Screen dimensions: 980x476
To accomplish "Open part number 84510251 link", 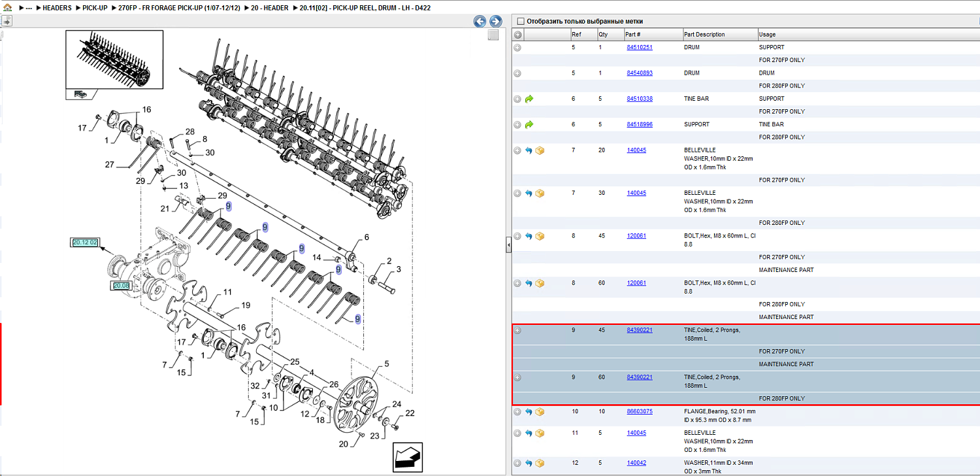I will [x=640, y=48].
